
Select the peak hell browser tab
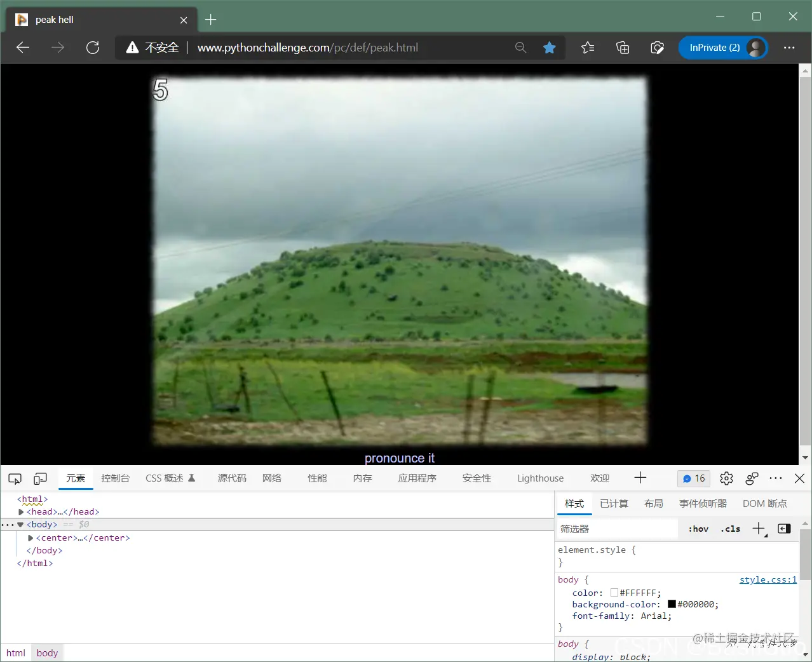102,20
